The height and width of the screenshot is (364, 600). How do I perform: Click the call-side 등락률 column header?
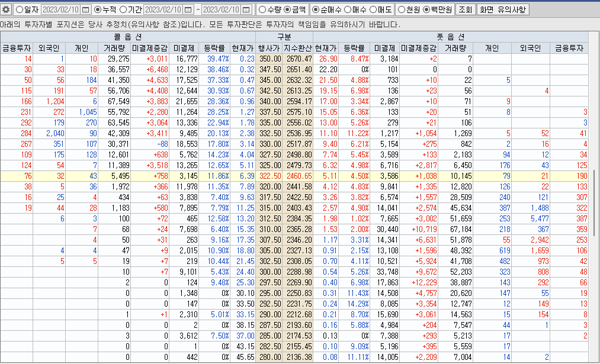click(x=214, y=48)
